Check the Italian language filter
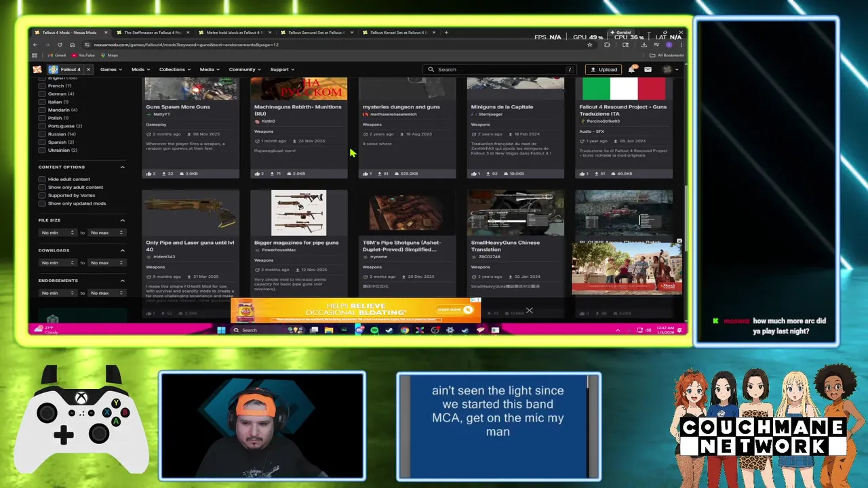This screenshot has width=868, height=488. [42, 102]
